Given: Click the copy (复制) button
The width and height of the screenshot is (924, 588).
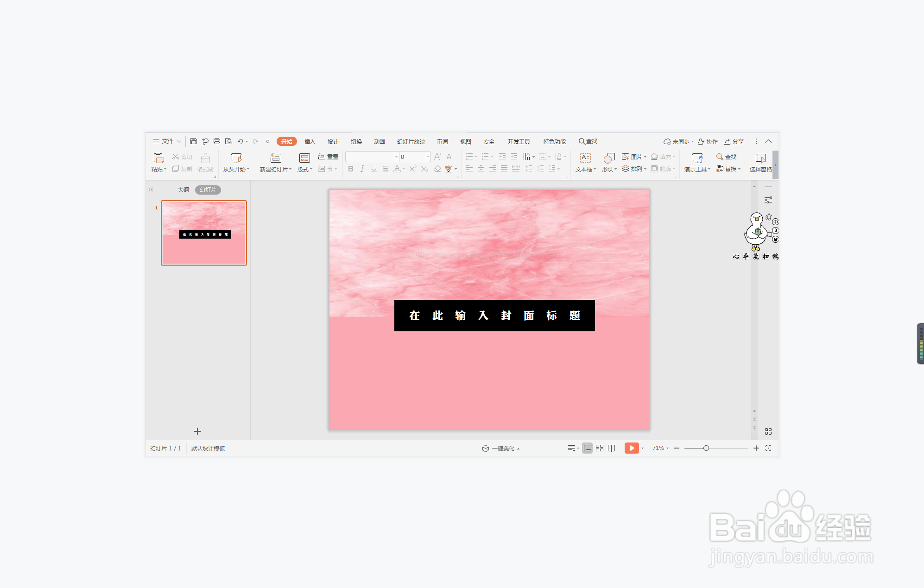Looking at the screenshot, I should coord(182,169).
